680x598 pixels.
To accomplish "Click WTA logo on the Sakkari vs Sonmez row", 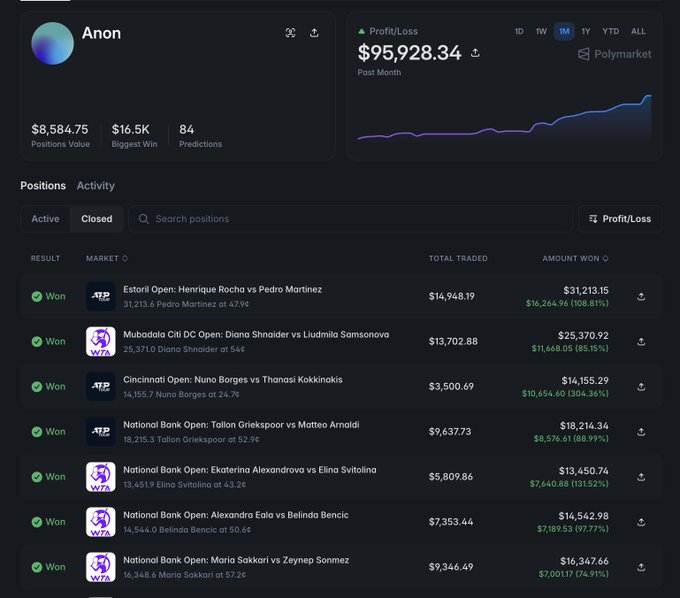I will [x=101, y=567].
